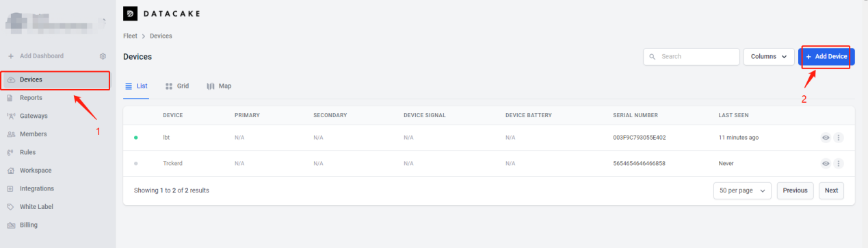Click the plus icon beside Add Dashboard
Screen dimensions: 868x248
11,56
